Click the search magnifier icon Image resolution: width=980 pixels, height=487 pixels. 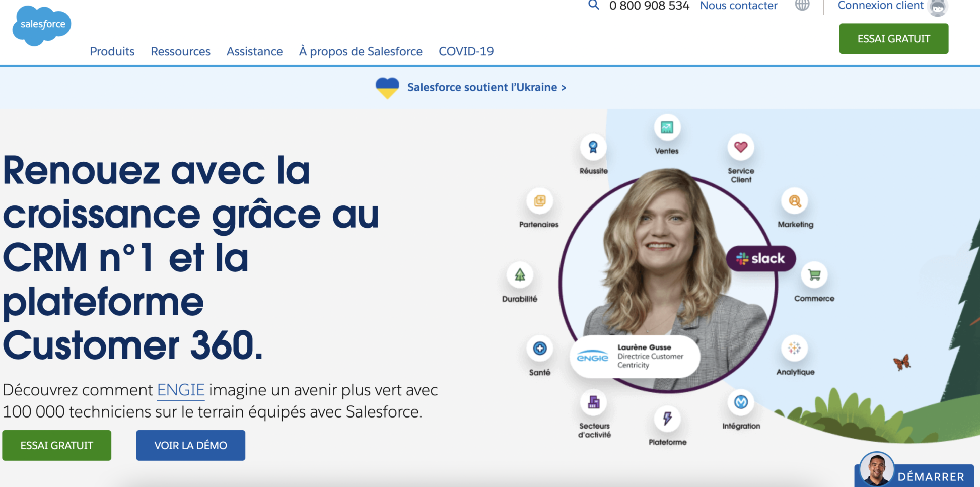(594, 5)
